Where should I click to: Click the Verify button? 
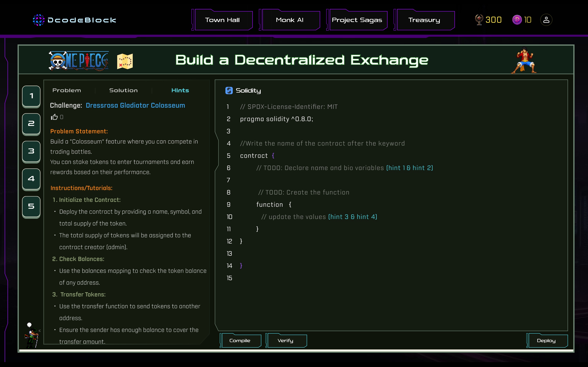[x=285, y=340]
